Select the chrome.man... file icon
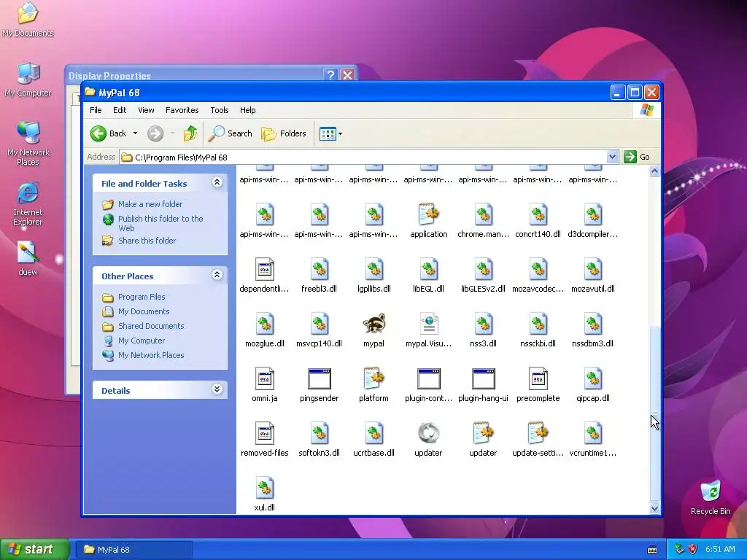The height and width of the screenshot is (560, 747). coord(483,215)
